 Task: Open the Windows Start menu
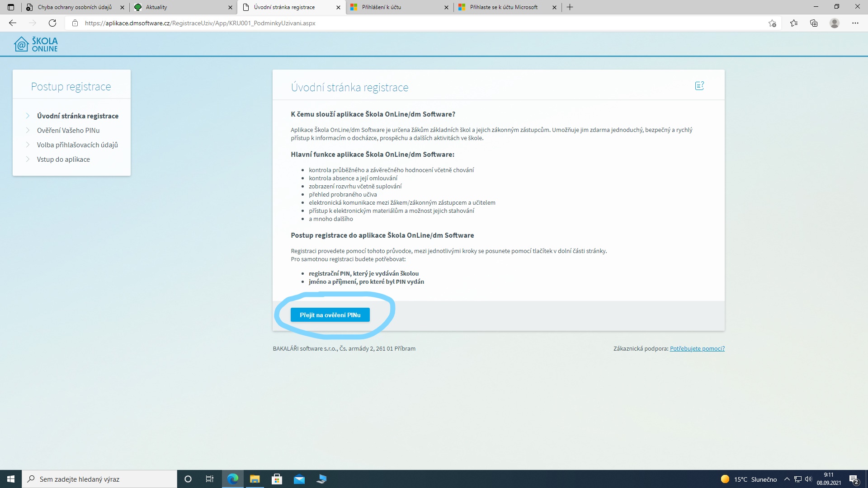(x=11, y=479)
